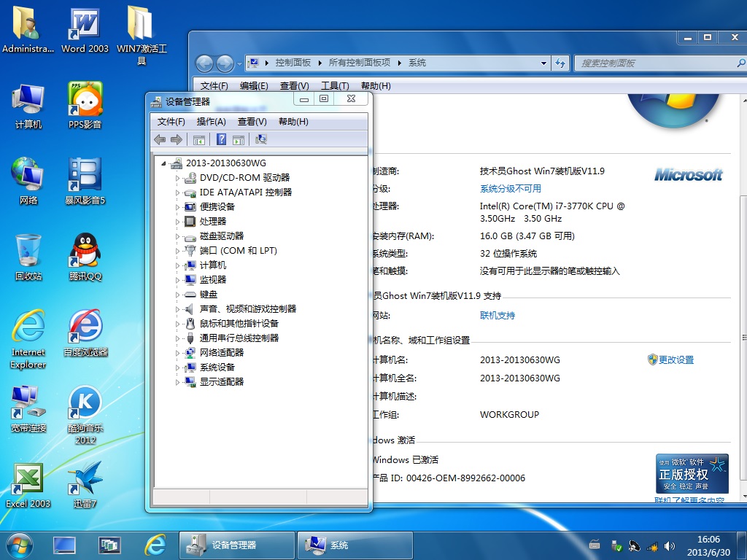Open the Administrator folder on desktop
This screenshot has width=747, height=560.
coord(28,29)
